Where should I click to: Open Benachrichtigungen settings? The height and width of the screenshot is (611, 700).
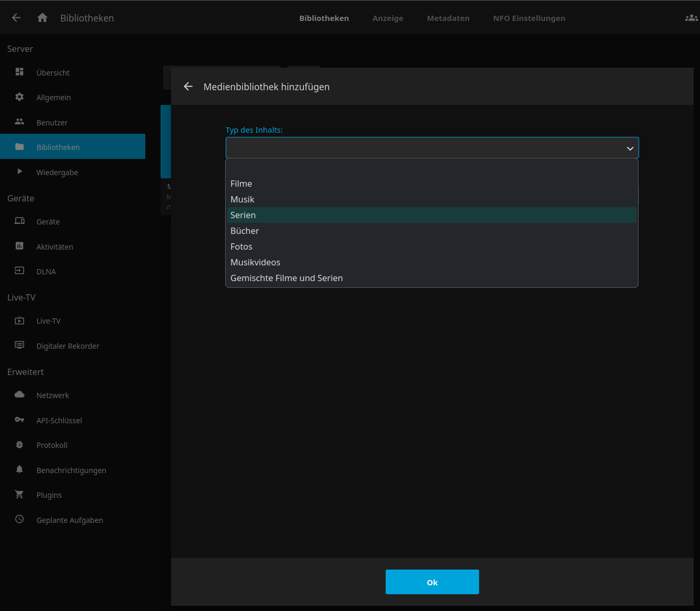72,470
